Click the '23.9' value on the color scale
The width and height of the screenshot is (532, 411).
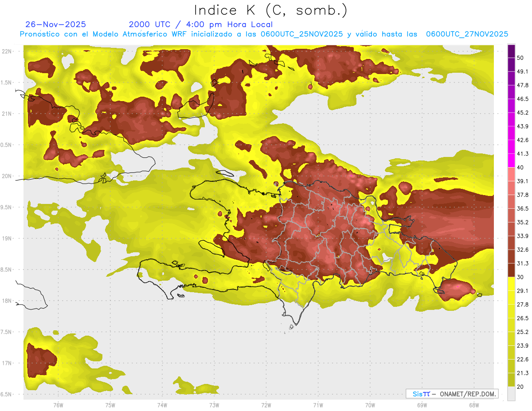[x=523, y=346]
